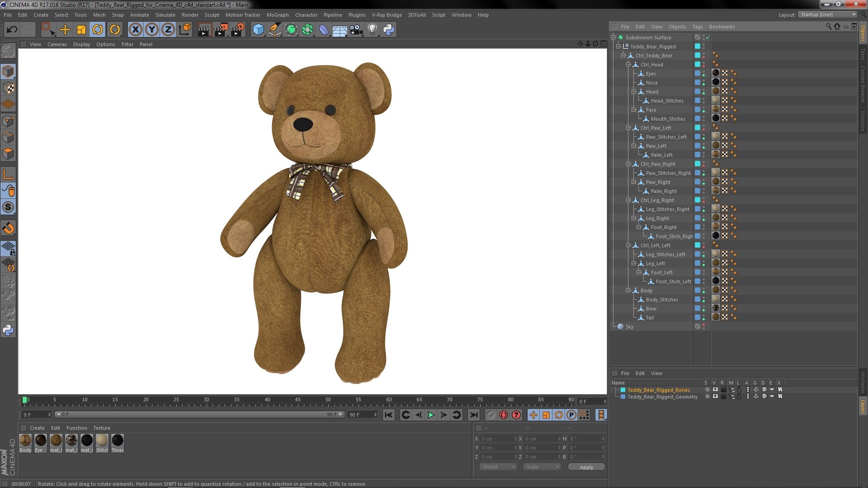
Task: Toggle Solo for Teddy_Bear_Rigged_Bones layer
Action: click(x=707, y=389)
